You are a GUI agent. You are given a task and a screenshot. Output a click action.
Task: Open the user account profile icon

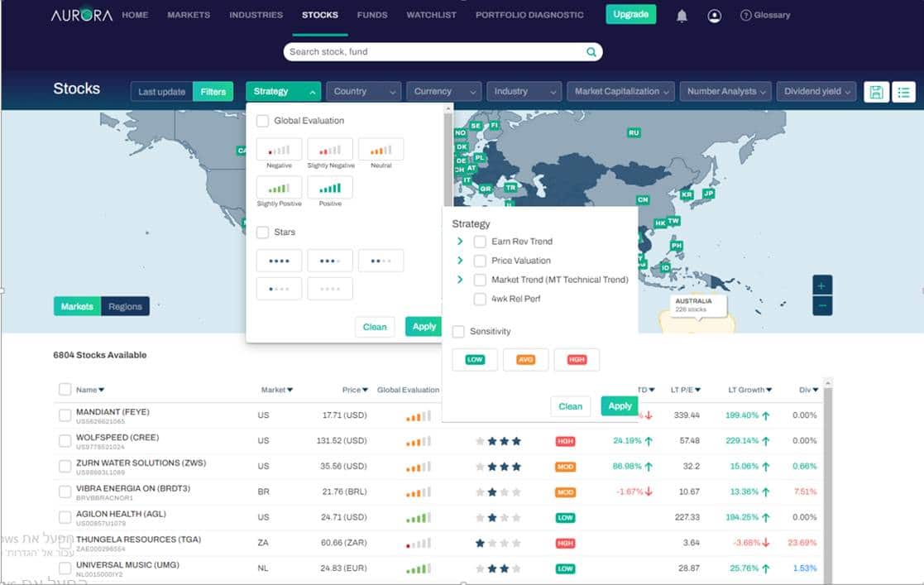click(x=715, y=16)
